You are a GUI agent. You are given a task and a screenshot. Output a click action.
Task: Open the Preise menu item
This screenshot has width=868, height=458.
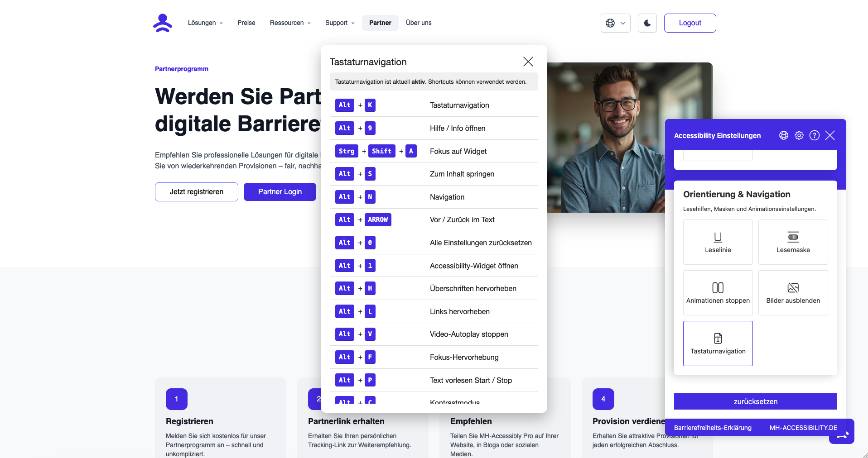coord(246,23)
